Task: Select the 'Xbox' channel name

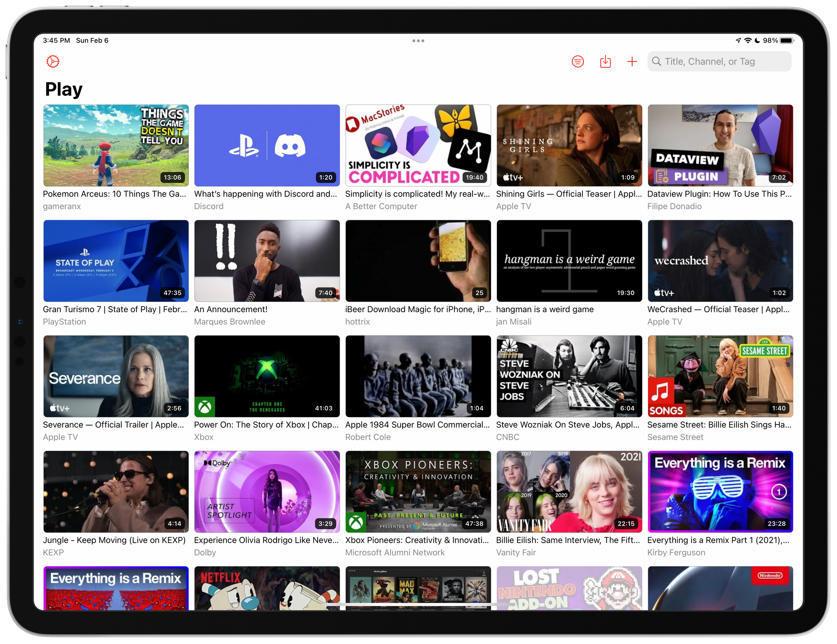Action: [x=204, y=437]
